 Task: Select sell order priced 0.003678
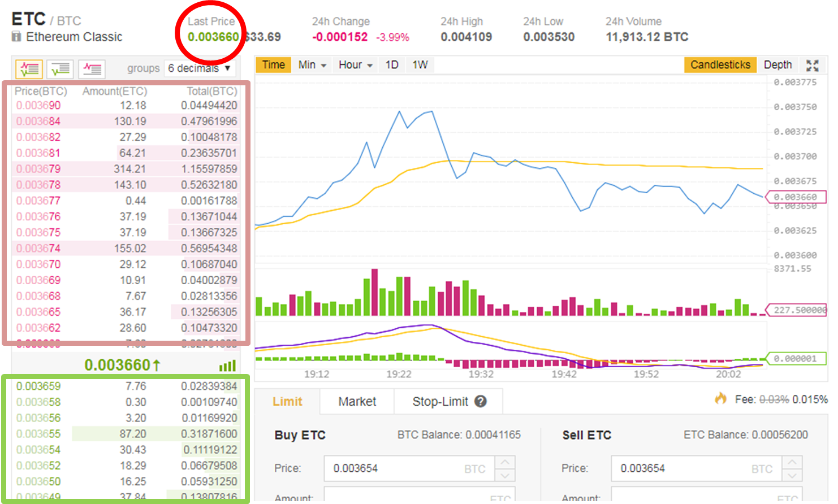pyautogui.click(x=126, y=185)
